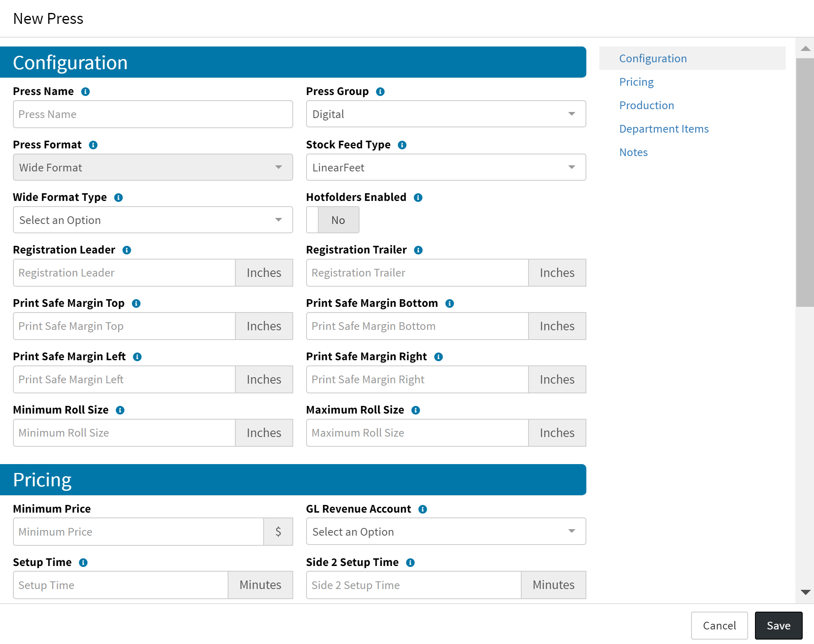Toggle the Hotfolders Enabled switch
The image size is (814, 644).
pyautogui.click(x=332, y=220)
